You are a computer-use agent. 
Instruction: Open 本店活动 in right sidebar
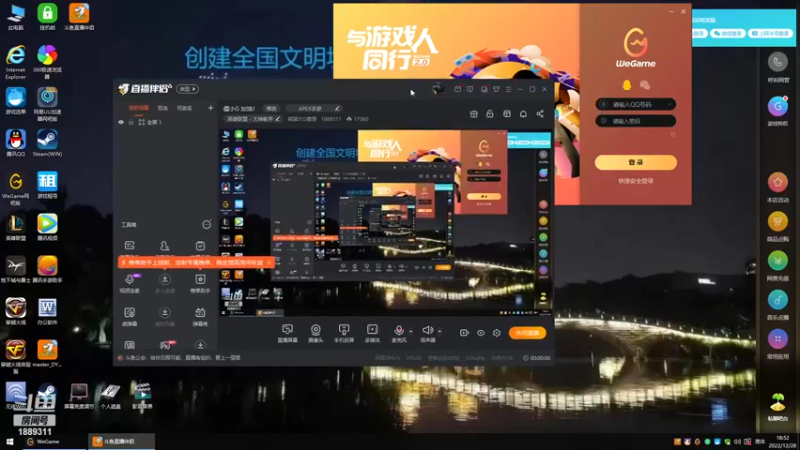778,187
